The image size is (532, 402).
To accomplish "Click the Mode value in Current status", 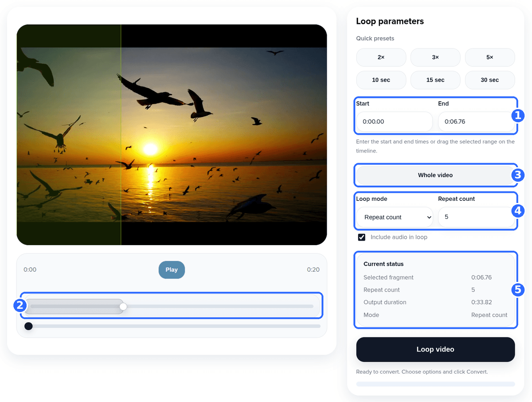I will [x=489, y=315].
